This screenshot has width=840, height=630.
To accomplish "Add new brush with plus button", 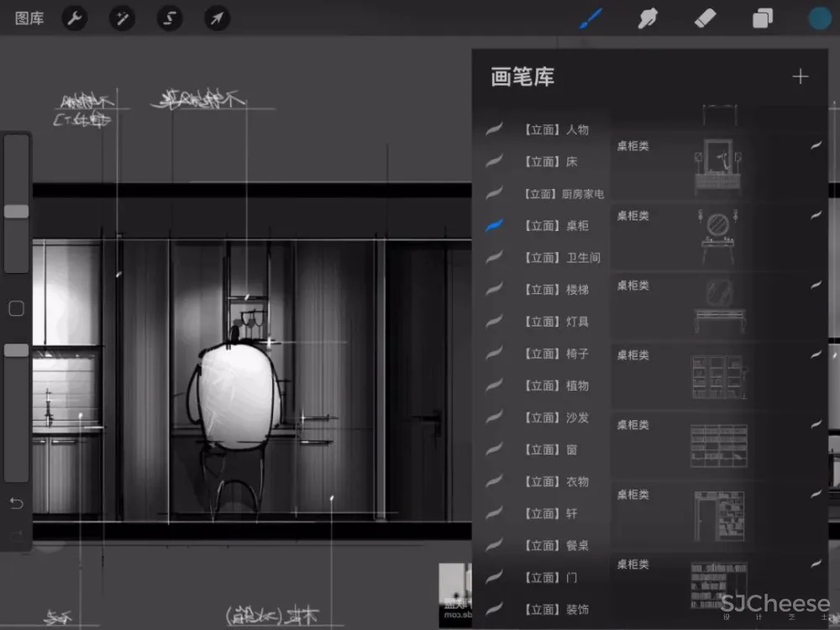I will [800, 77].
